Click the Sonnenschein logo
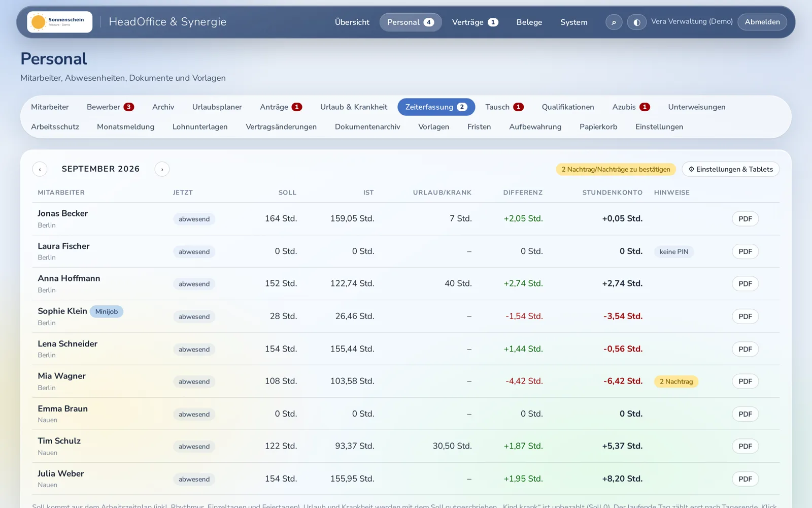Image resolution: width=812 pixels, height=508 pixels. [x=60, y=22]
